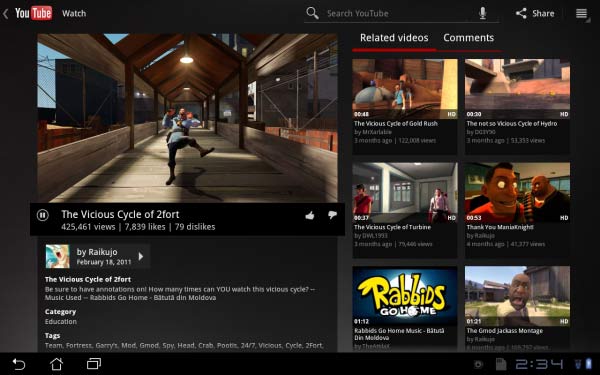Like the video with thumbs up

click(310, 216)
